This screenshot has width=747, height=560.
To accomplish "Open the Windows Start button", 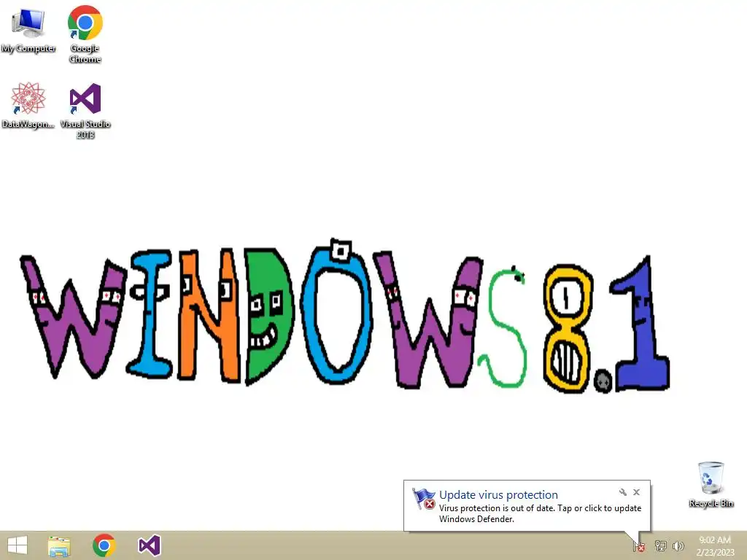I will coord(18,545).
